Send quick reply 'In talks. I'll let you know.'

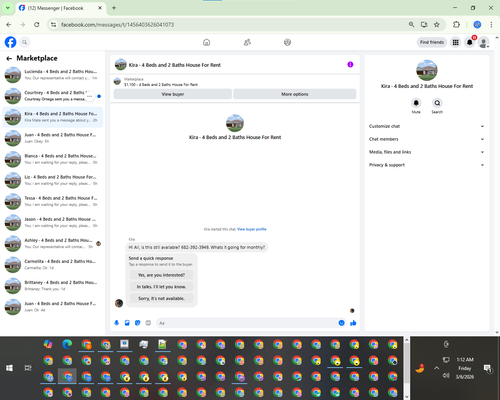[x=161, y=287]
